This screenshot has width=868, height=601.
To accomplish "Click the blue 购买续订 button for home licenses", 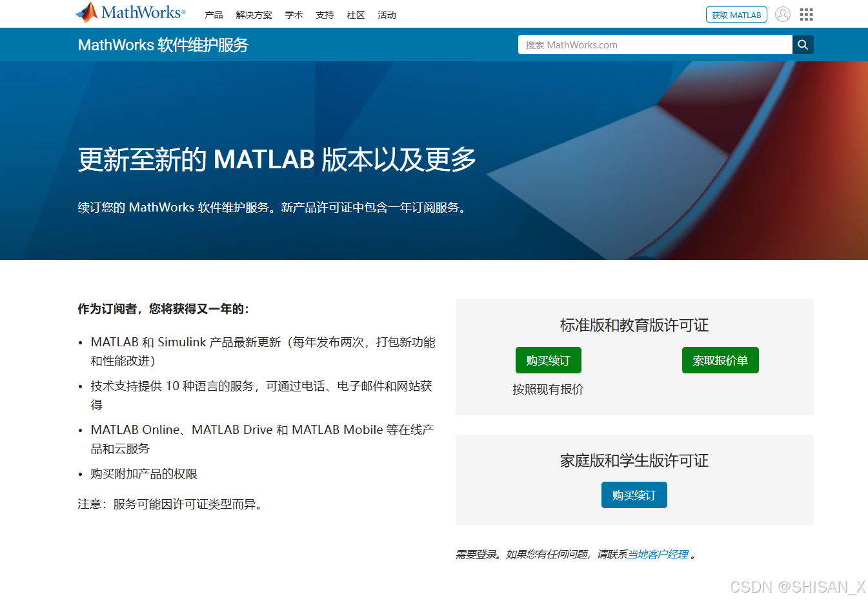I will (x=634, y=495).
